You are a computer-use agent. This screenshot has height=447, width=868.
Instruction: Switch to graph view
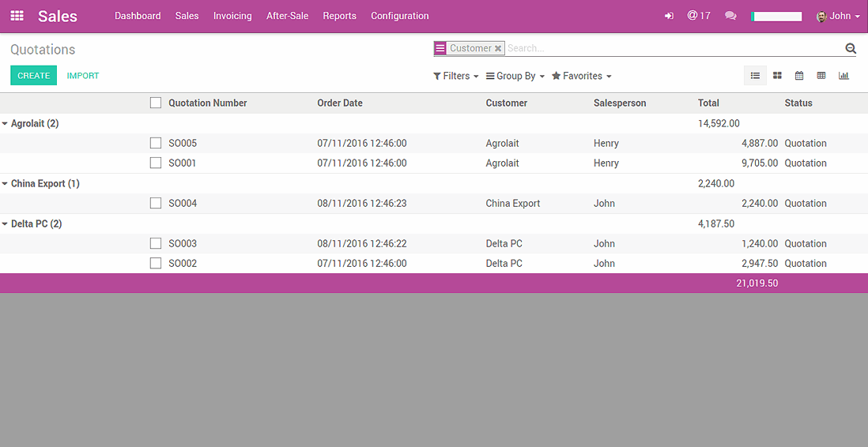tap(843, 76)
